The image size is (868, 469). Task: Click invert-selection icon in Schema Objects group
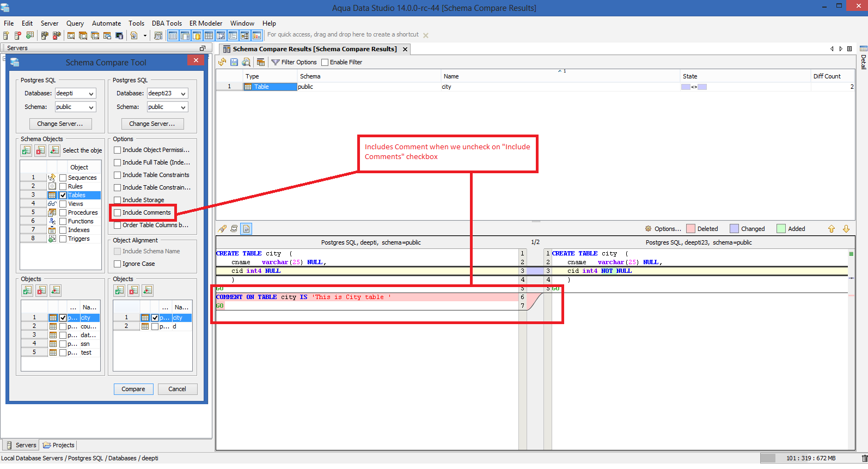click(54, 150)
